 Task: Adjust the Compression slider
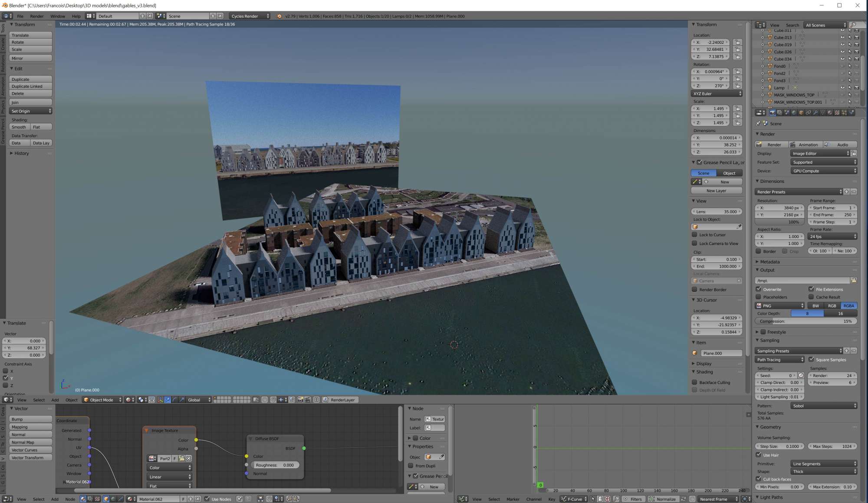coord(806,321)
